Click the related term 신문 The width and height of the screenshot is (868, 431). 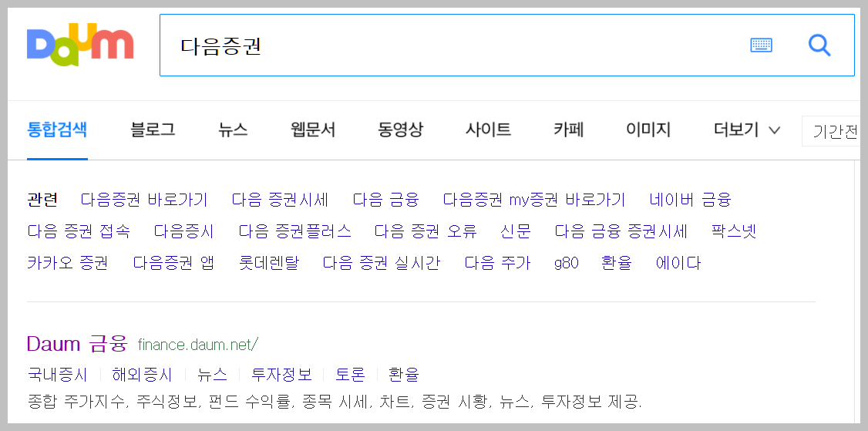[516, 231]
